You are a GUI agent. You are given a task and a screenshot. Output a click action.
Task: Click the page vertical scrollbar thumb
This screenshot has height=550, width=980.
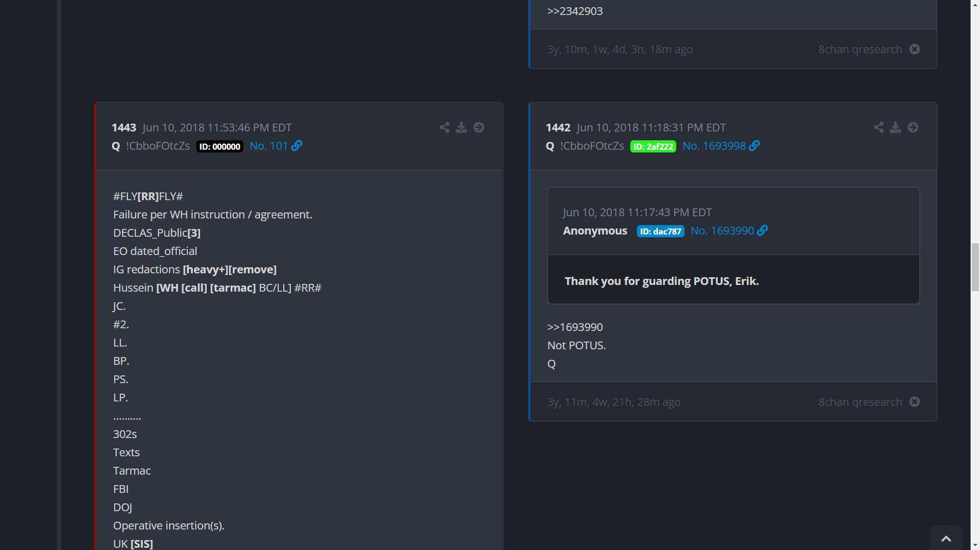tap(975, 267)
